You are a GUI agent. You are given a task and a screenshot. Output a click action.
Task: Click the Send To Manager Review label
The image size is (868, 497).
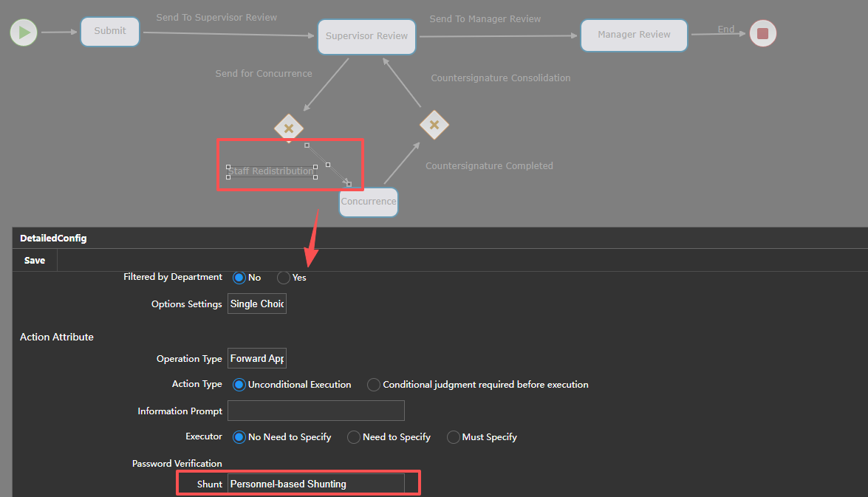(x=485, y=19)
